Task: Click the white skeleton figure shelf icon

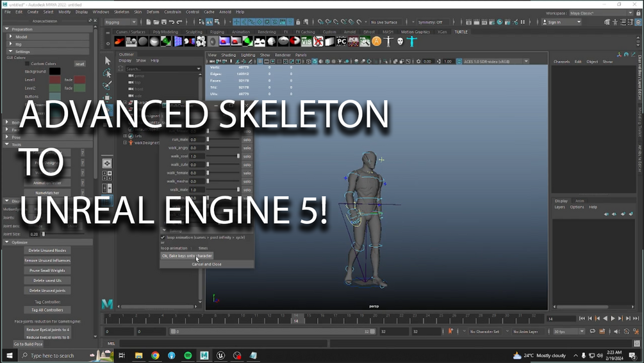Action: coord(388,41)
